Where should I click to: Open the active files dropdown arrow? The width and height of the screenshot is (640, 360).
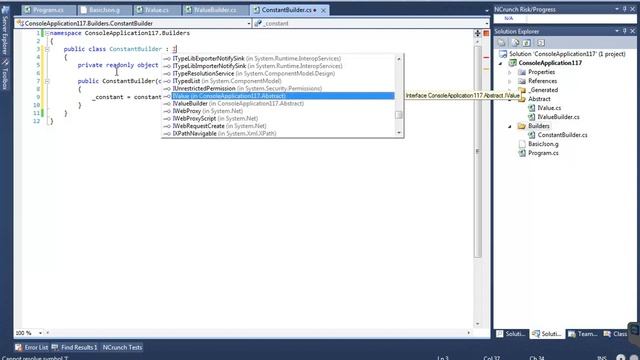point(487,11)
